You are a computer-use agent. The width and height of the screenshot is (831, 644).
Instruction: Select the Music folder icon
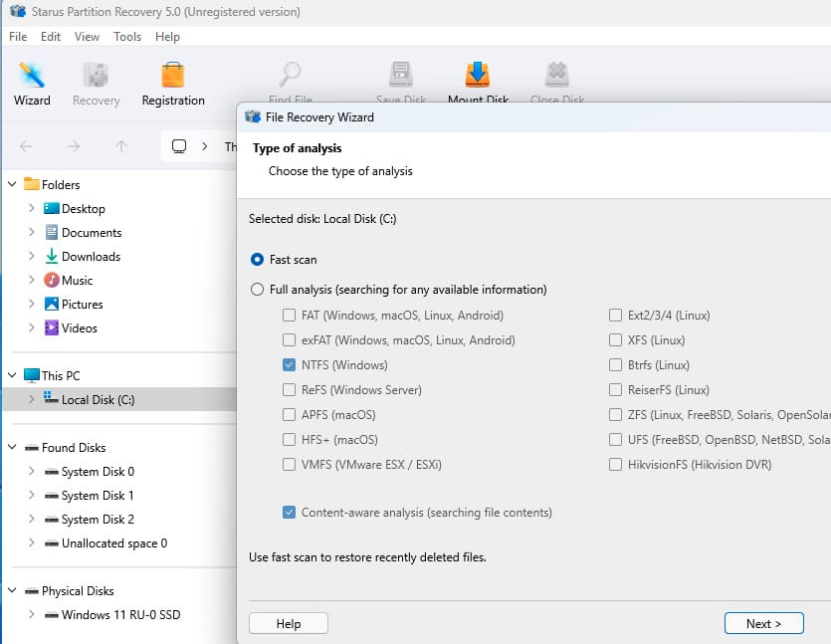coord(52,280)
